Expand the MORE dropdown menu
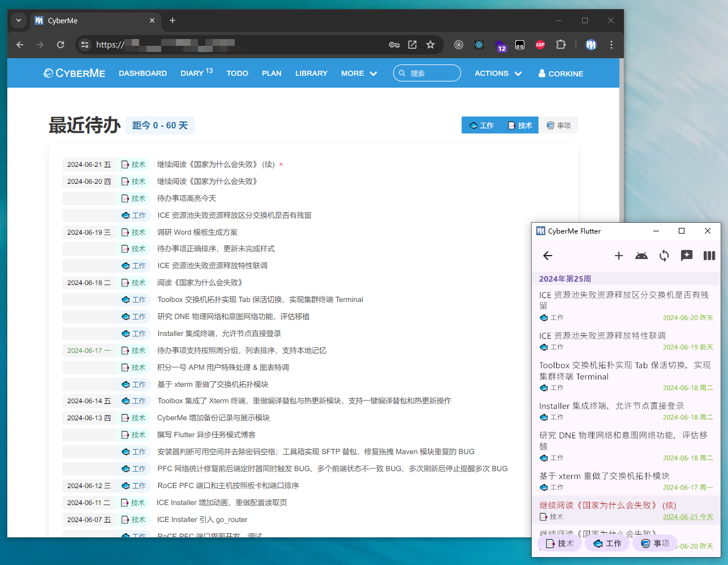Image resolution: width=728 pixels, height=565 pixels. (359, 74)
